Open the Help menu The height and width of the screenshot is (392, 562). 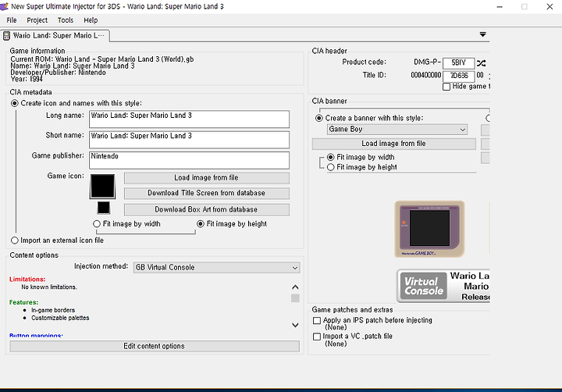point(91,20)
